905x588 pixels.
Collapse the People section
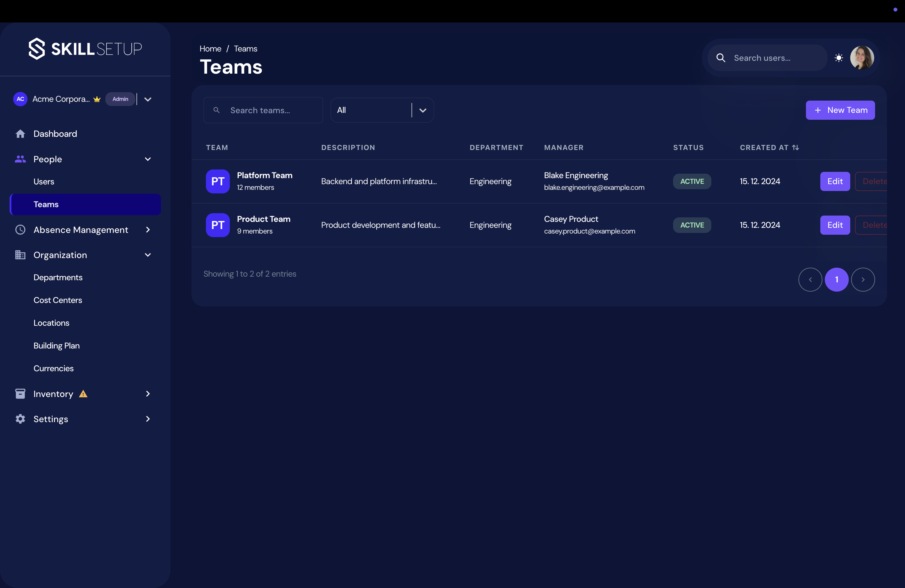148,159
